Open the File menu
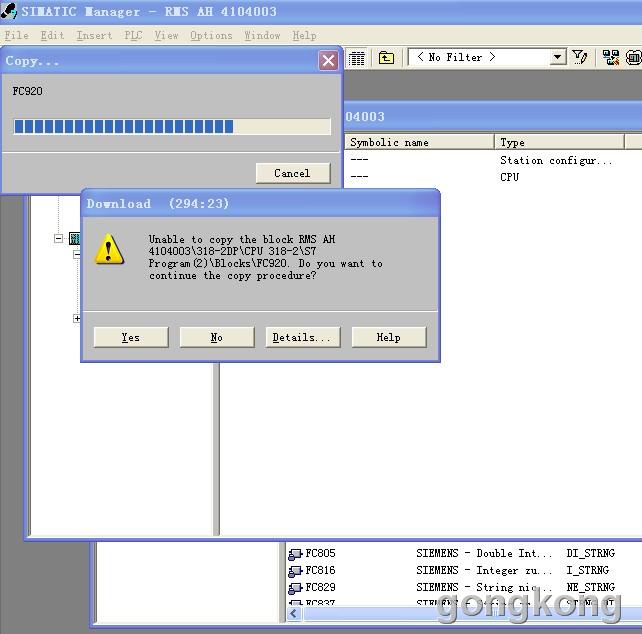This screenshot has height=634, width=642. 16,36
